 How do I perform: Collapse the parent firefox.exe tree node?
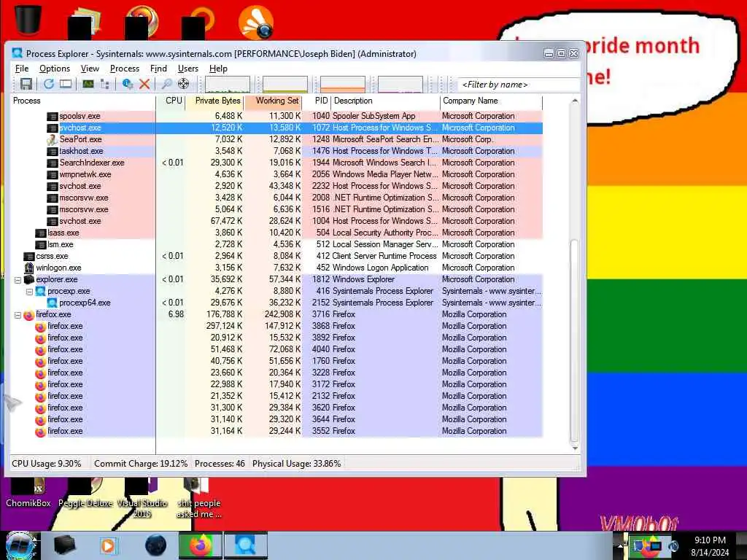[x=18, y=315]
